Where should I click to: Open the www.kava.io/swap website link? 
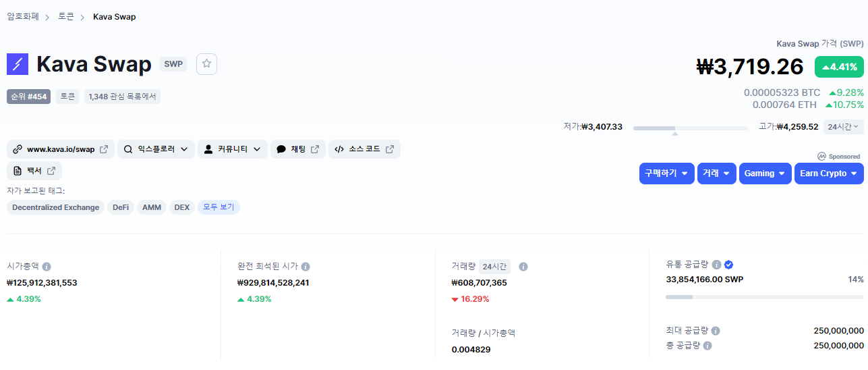coord(61,149)
